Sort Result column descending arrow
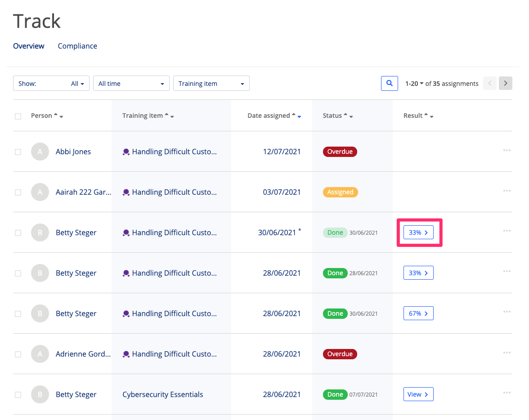Image resolution: width=529 pixels, height=420 pixels. 432,117
